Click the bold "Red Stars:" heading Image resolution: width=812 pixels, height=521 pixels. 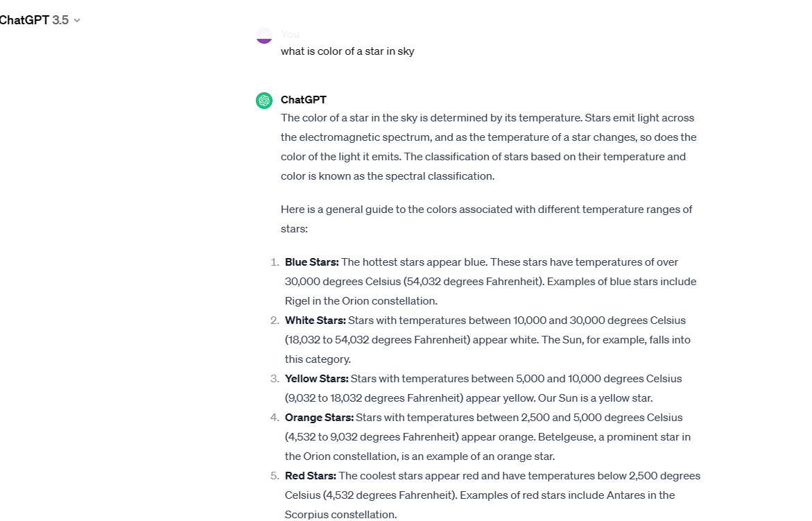(x=310, y=476)
